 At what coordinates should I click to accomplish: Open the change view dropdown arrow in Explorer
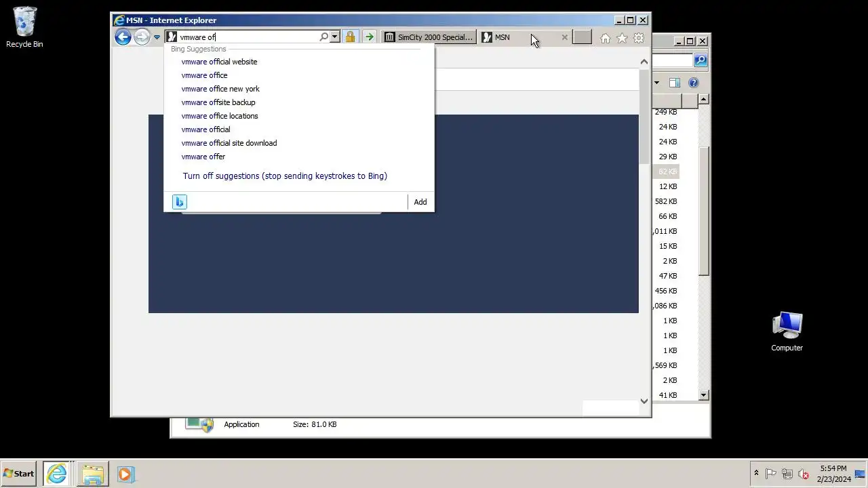click(656, 83)
